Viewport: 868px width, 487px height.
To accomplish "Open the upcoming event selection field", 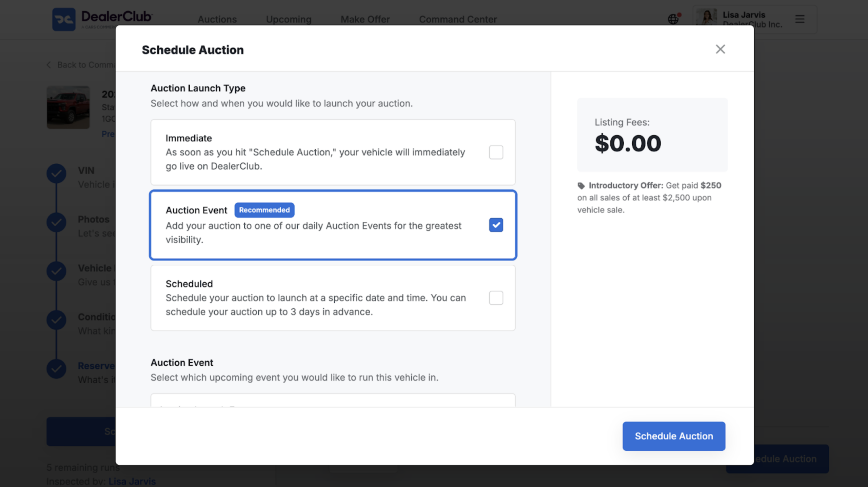I will click(333, 400).
